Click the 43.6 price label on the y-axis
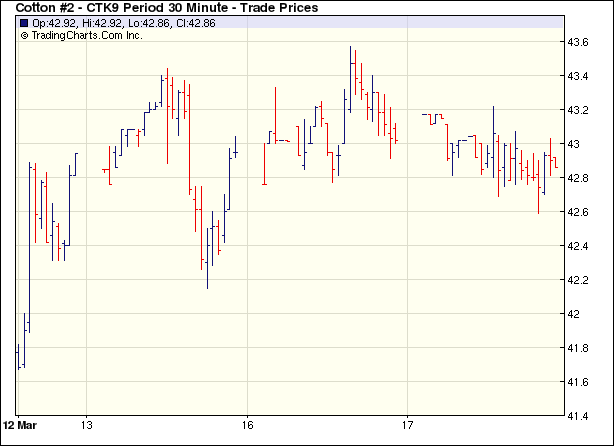 click(x=580, y=42)
